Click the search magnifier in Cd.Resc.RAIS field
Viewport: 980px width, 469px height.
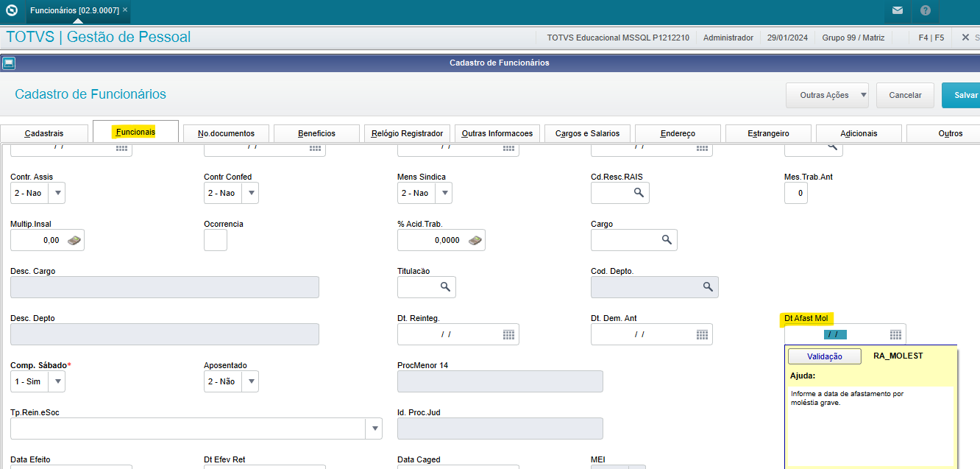(639, 193)
